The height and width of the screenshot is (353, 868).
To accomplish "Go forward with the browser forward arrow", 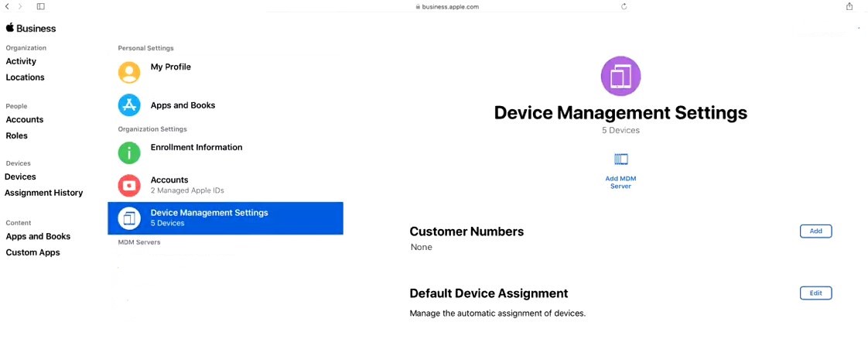I will point(20,7).
